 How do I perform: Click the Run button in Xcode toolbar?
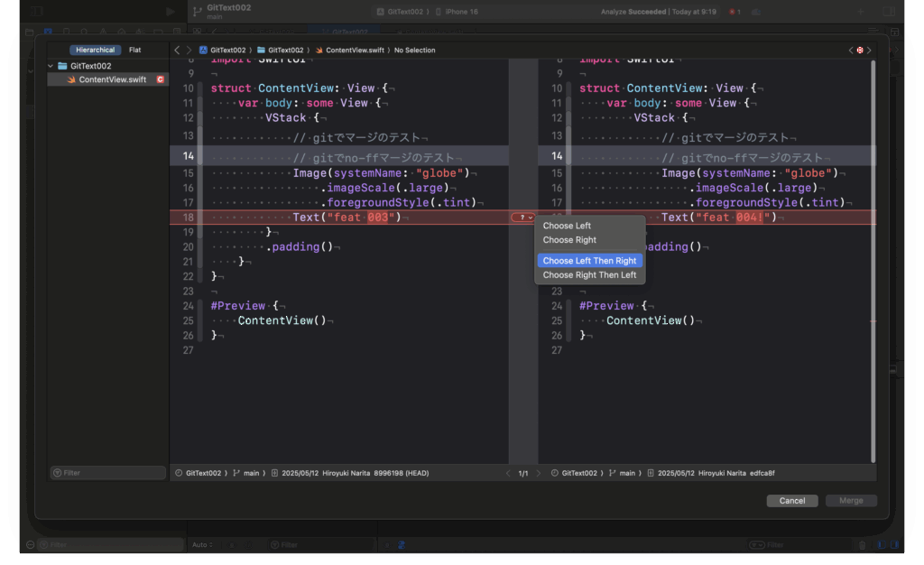(171, 11)
